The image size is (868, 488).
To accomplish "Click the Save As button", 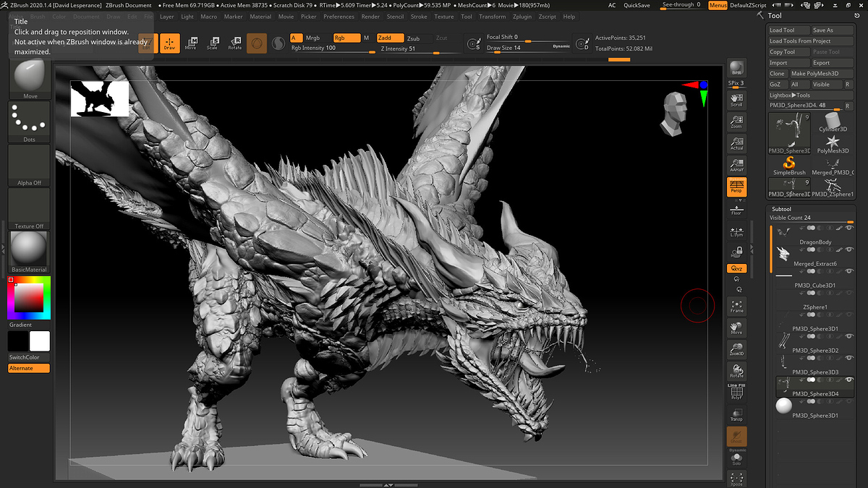I will click(833, 30).
